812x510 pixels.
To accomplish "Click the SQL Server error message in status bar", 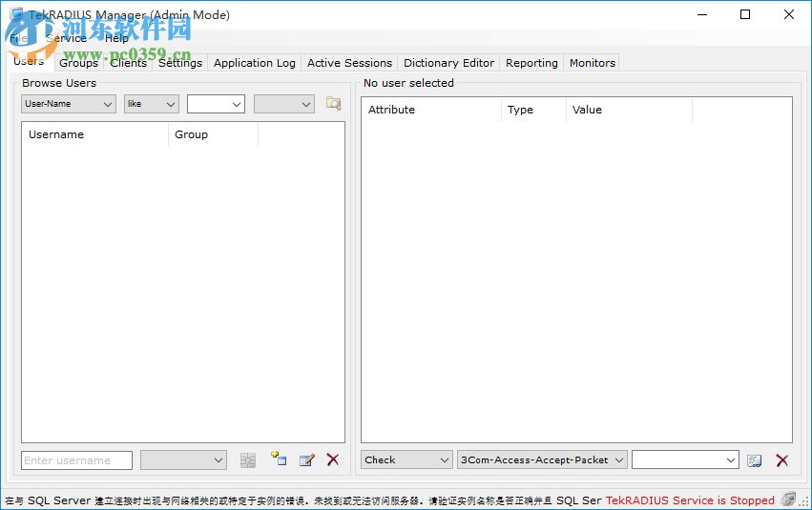I will [x=302, y=500].
